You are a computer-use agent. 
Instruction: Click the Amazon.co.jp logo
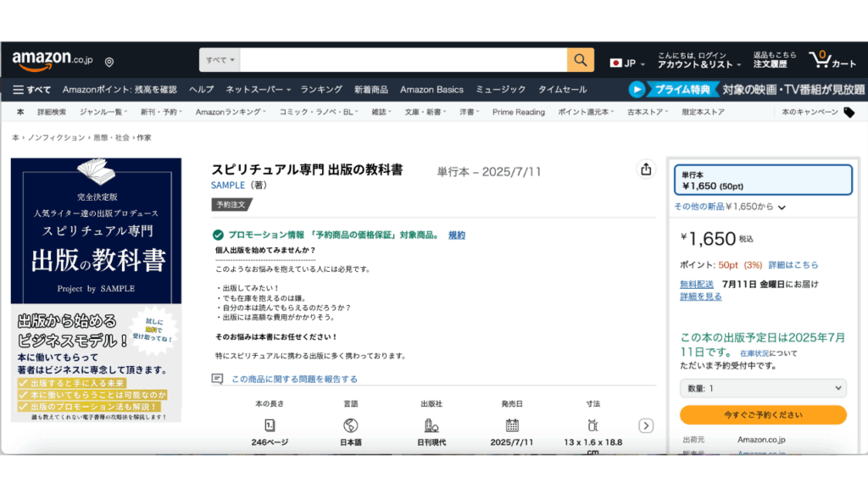coord(53,60)
